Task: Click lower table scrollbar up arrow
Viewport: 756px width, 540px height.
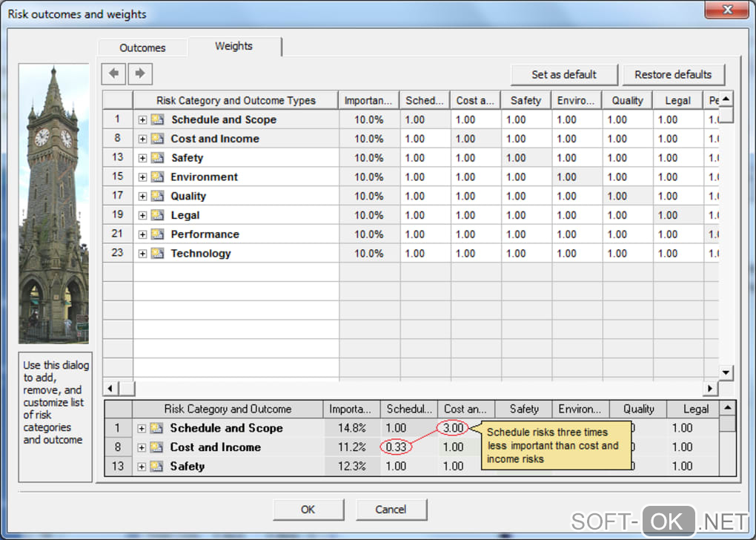Action: (x=727, y=408)
